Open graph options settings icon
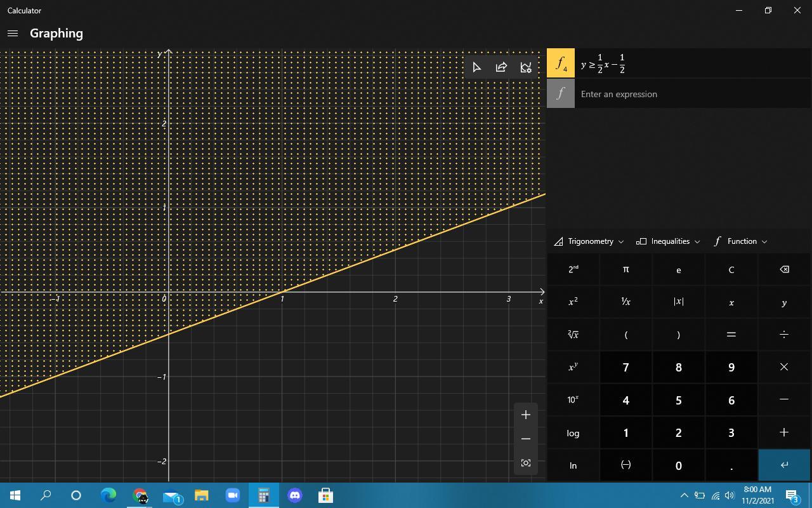Image resolution: width=812 pixels, height=508 pixels. click(x=526, y=67)
